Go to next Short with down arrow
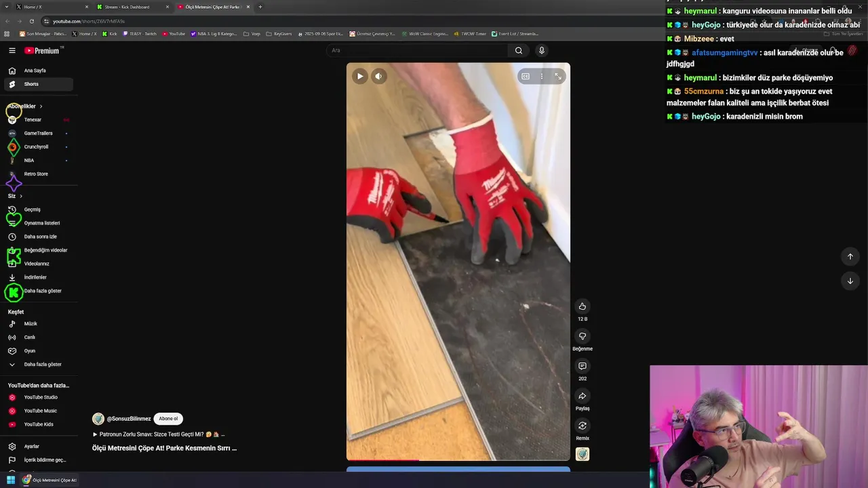 (850, 281)
